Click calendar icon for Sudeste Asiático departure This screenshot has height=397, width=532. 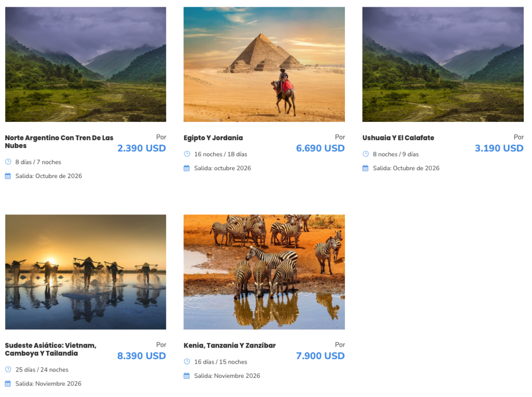(8, 384)
